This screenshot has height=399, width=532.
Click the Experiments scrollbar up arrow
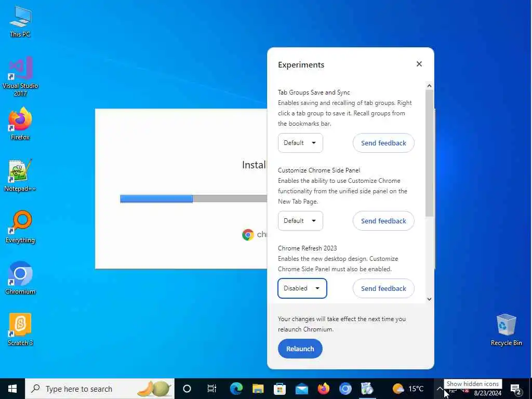429,86
